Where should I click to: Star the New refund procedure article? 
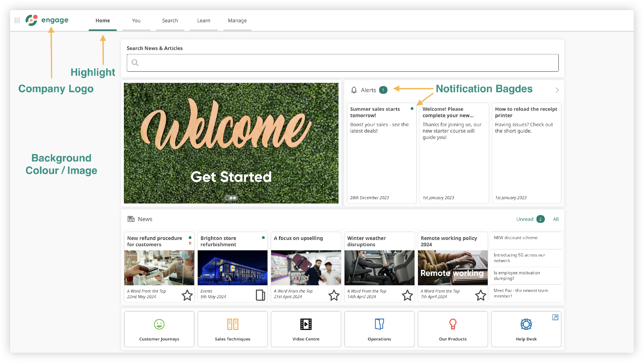pos(187,295)
